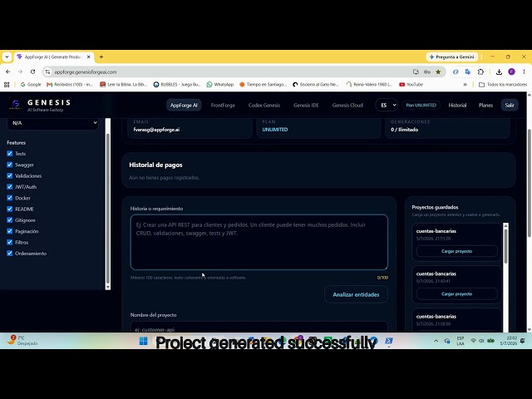Open the Tiempo en Santiago bookmark
The image size is (532, 399).
coord(263,85)
